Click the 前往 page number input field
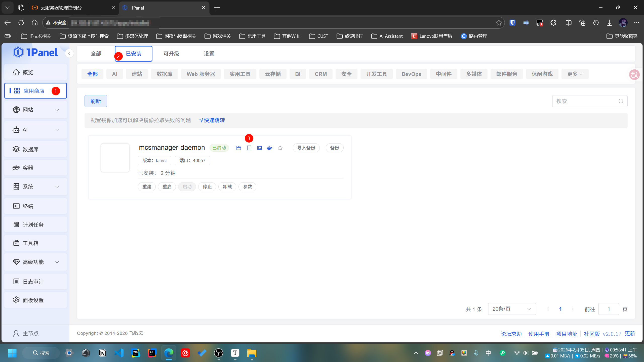The width and height of the screenshot is (644, 362). (x=608, y=309)
